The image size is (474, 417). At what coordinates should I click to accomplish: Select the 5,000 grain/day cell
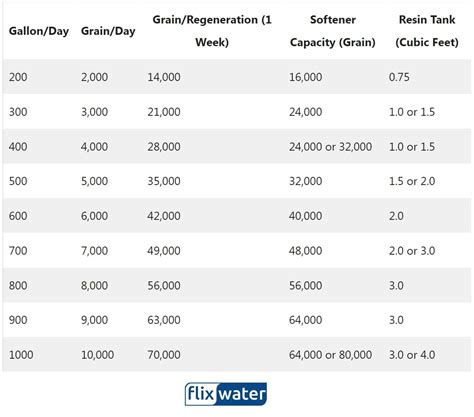coord(94,181)
